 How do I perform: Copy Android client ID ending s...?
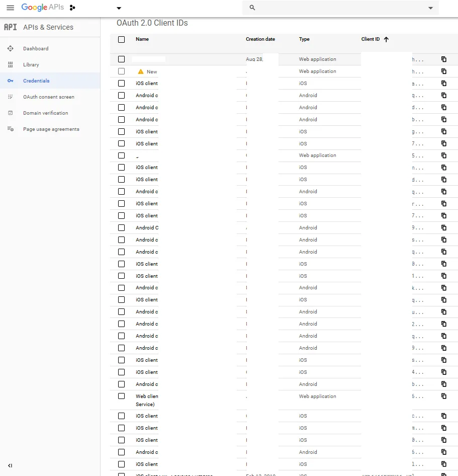444,240
